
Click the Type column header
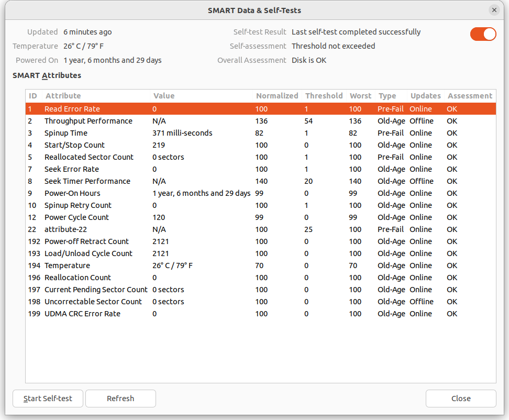pyautogui.click(x=387, y=96)
